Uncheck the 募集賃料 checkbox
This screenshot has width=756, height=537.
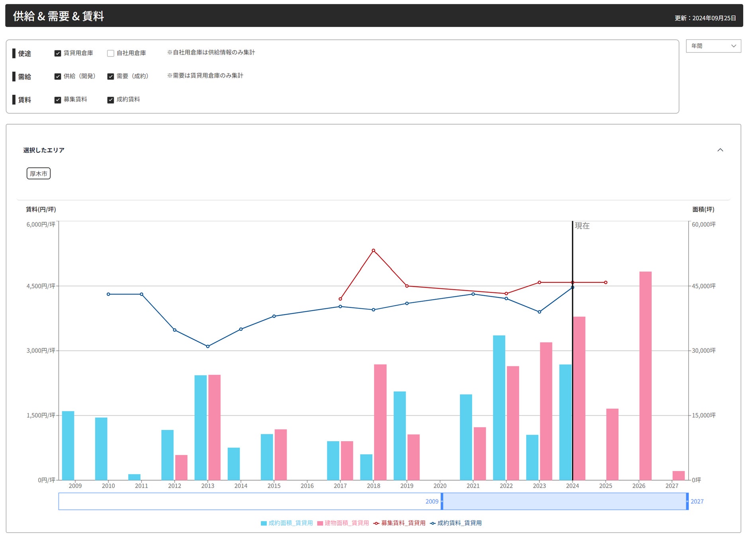[x=58, y=100]
